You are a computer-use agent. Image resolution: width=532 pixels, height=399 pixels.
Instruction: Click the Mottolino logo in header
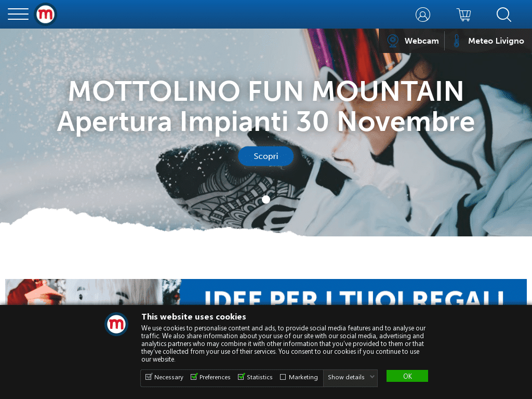[x=46, y=14]
